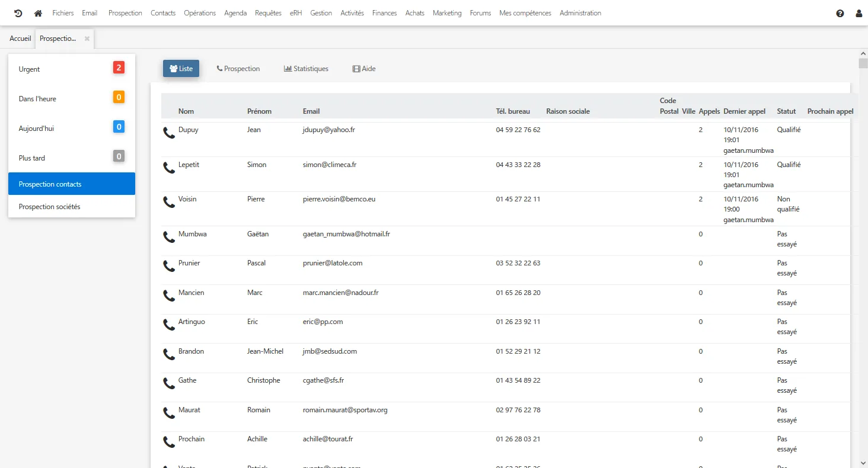Click the name Jean-Michel
The image size is (868, 468).
[x=265, y=351]
